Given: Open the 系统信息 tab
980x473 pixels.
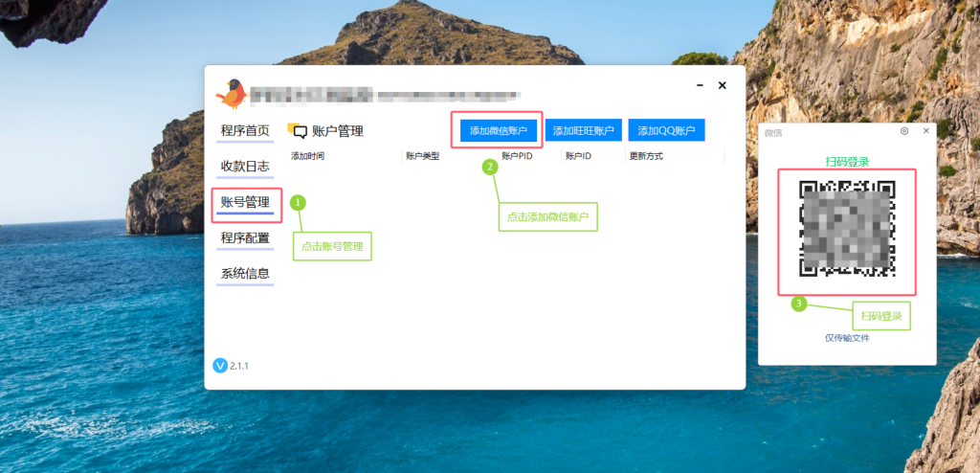Looking at the screenshot, I should coord(245,274).
